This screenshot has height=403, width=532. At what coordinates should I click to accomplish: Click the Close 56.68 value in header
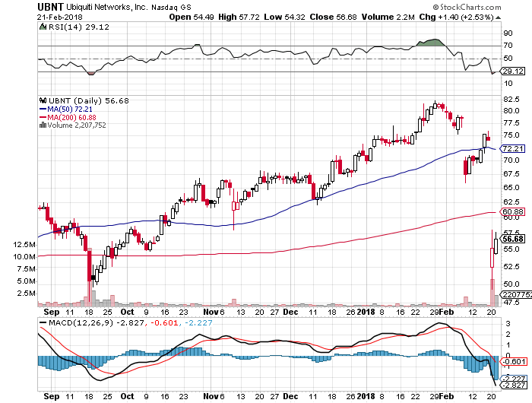[333, 17]
